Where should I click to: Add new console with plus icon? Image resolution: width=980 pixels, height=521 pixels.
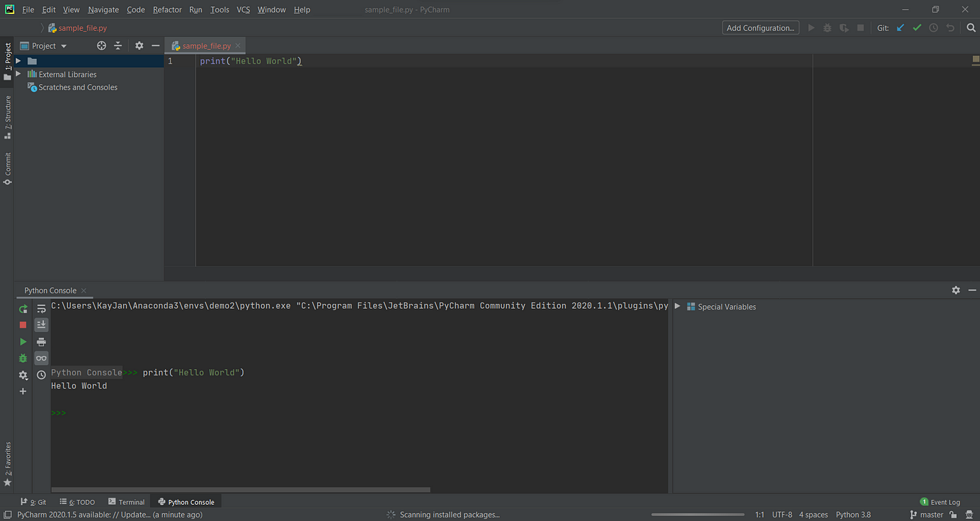pos(23,391)
